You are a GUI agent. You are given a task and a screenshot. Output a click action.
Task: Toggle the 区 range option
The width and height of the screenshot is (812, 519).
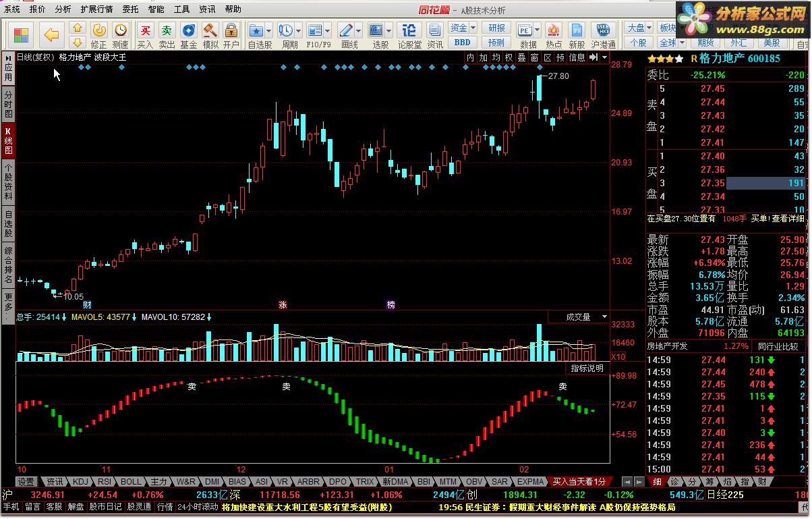(547, 57)
